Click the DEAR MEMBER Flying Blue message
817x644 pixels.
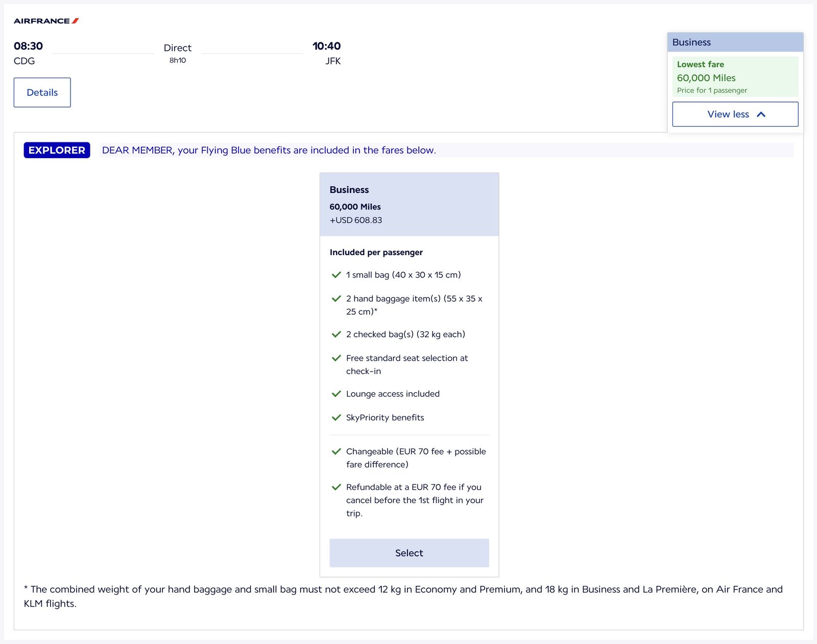tap(269, 150)
